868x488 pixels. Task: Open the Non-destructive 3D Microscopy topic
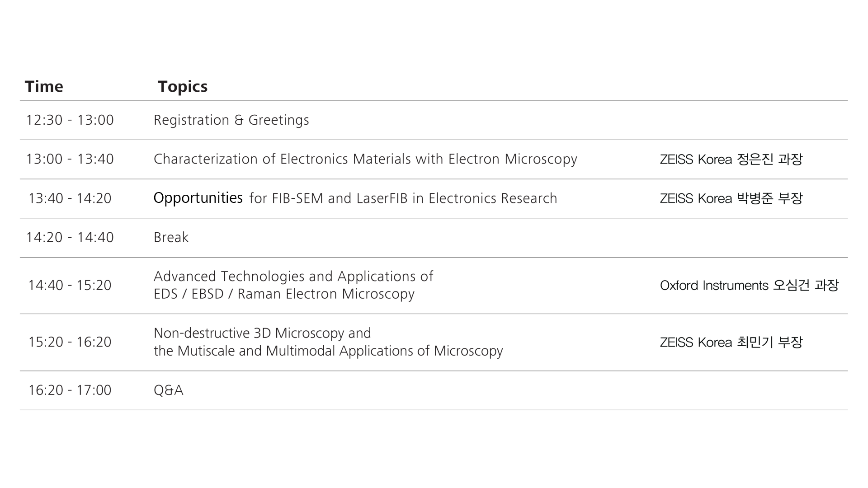point(262,333)
